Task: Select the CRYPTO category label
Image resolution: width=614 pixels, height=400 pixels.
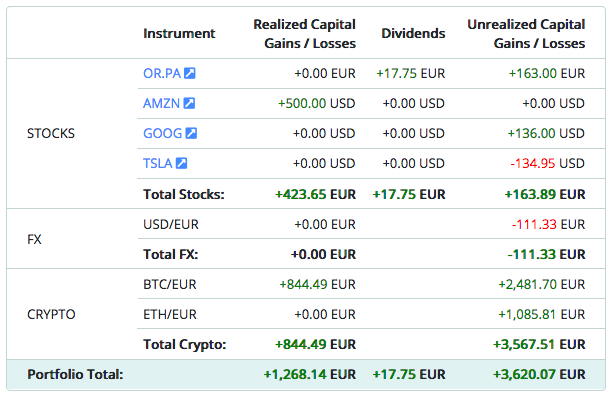Action: point(51,314)
